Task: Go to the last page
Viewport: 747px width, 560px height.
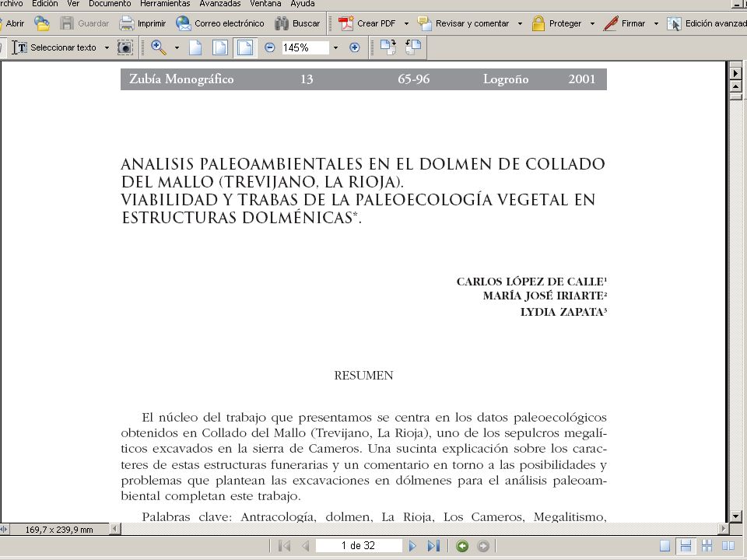Action: pyautogui.click(x=433, y=546)
